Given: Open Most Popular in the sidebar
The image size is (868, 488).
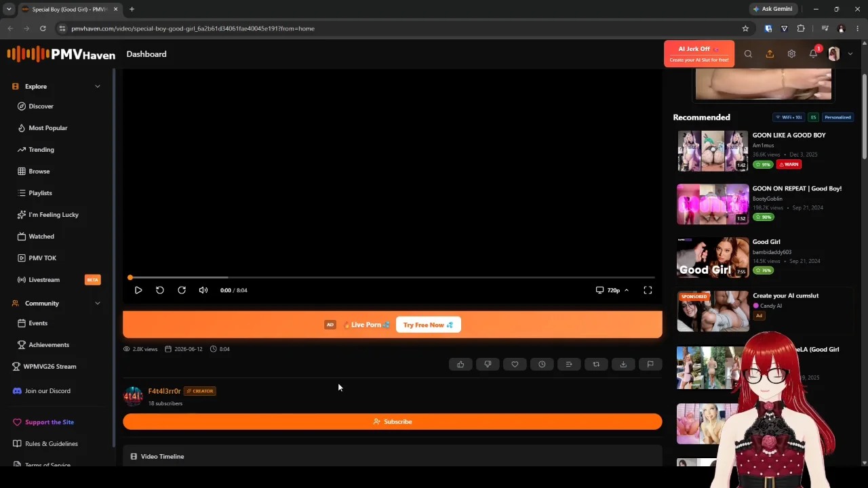Looking at the screenshot, I should click(47, 128).
